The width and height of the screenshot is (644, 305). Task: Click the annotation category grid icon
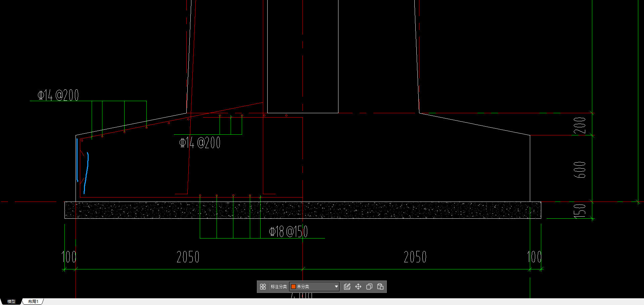click(263, 287)
